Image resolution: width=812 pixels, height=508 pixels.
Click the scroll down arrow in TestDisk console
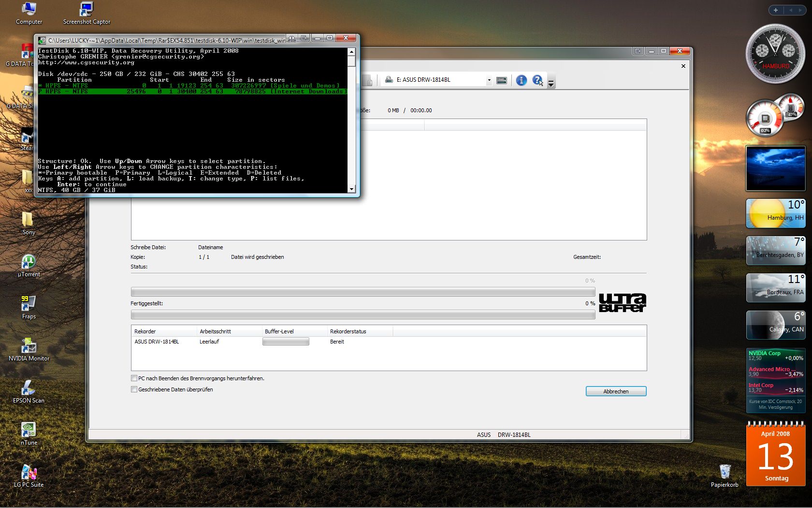(x=351, y=189)
